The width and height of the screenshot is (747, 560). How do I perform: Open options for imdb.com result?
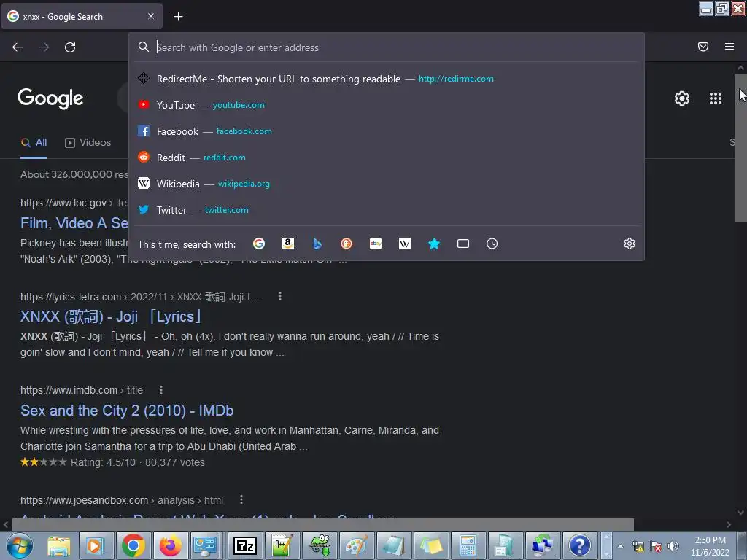click(161, 390)
